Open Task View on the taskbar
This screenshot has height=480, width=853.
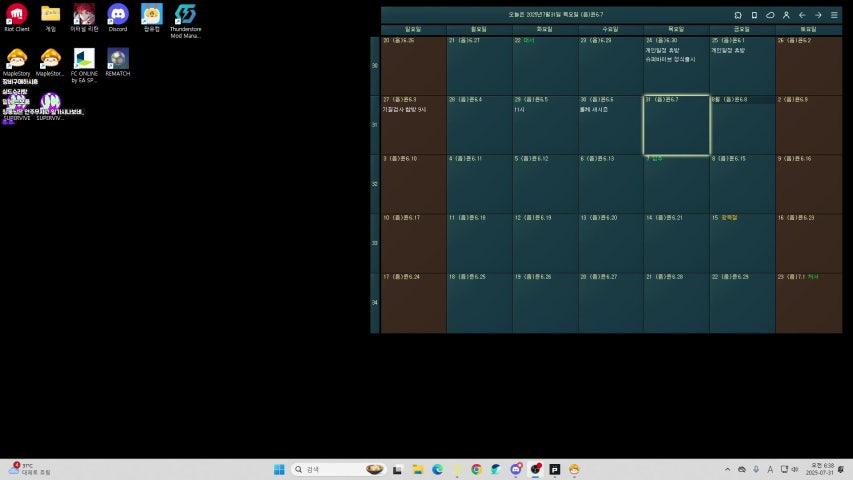click(x=397, y=469)
